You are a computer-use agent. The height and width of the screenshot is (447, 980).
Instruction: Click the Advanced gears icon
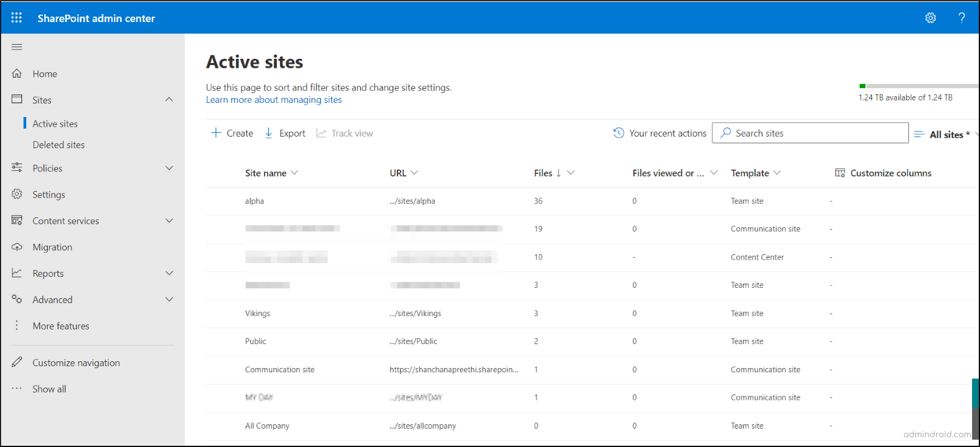[17, 299]
